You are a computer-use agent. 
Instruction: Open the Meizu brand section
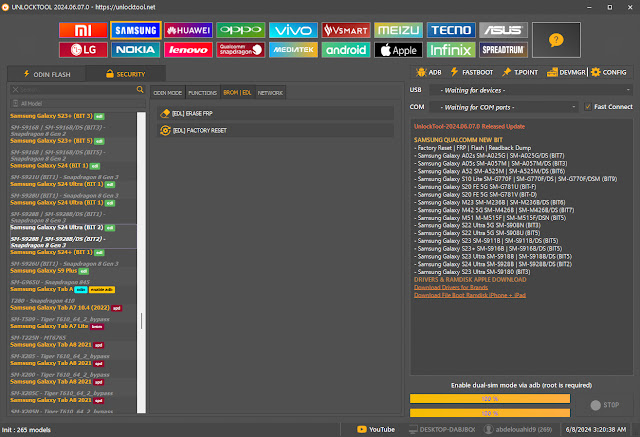pyautogui.click(x=398, y=30)
